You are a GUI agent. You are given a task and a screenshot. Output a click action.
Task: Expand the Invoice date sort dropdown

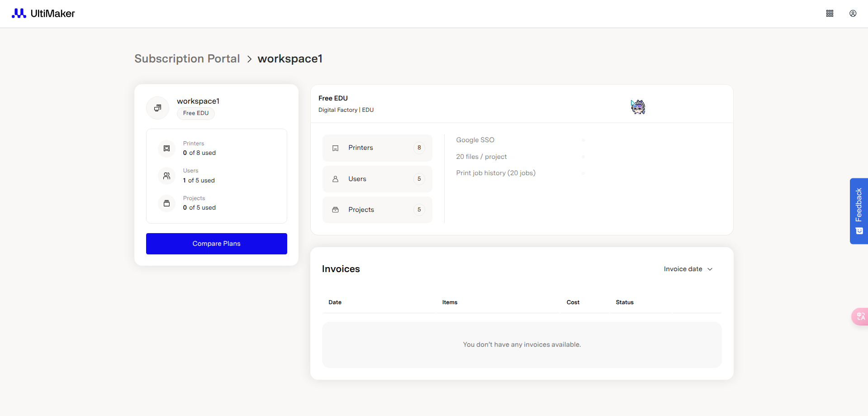(x=688, y=269)
